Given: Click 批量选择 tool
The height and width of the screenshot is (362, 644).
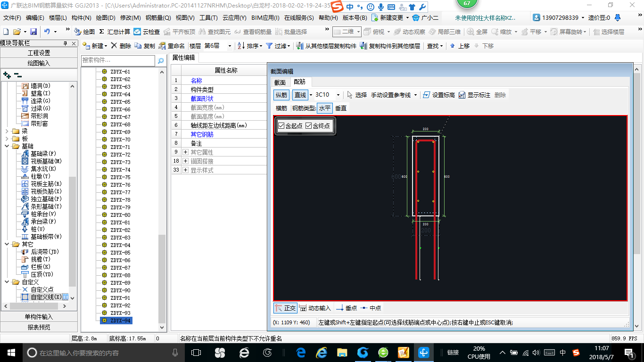Looking at the screenshot, I should tap(291, 32).
